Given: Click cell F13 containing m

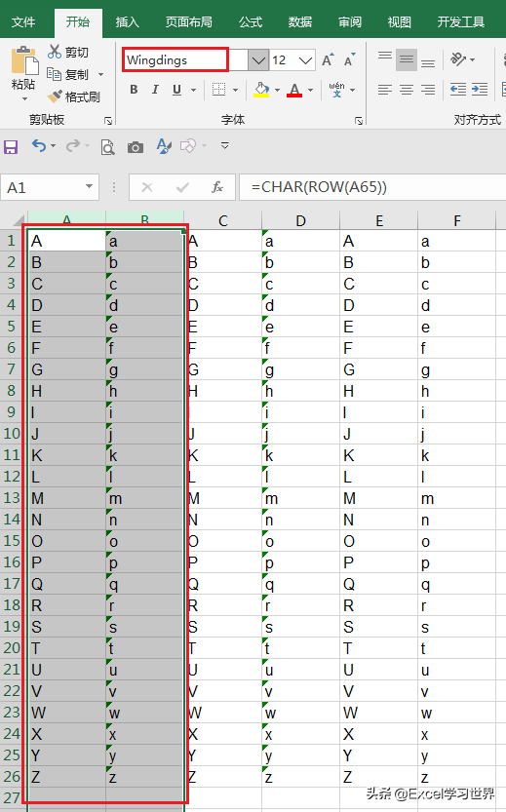Looking at the screenshot, I should [x=457, y=498].
